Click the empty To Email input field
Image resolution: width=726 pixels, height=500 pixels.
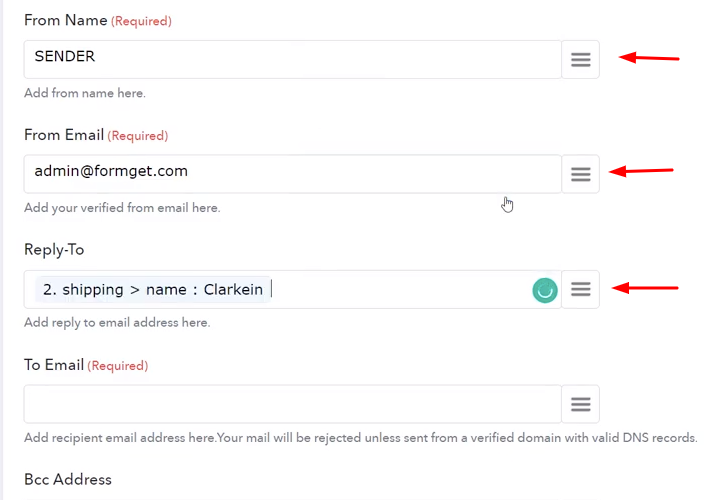point(293,404)
